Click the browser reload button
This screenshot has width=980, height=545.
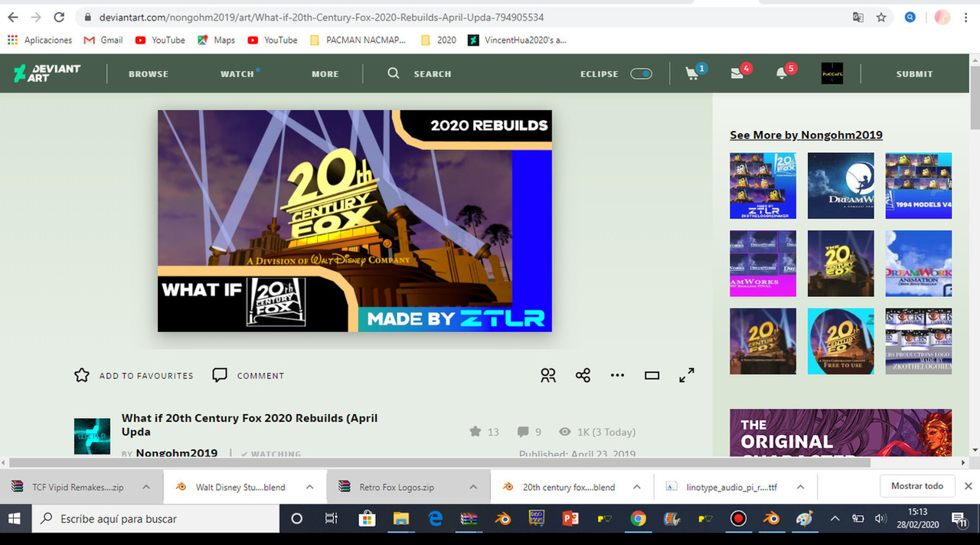point(60,17)
